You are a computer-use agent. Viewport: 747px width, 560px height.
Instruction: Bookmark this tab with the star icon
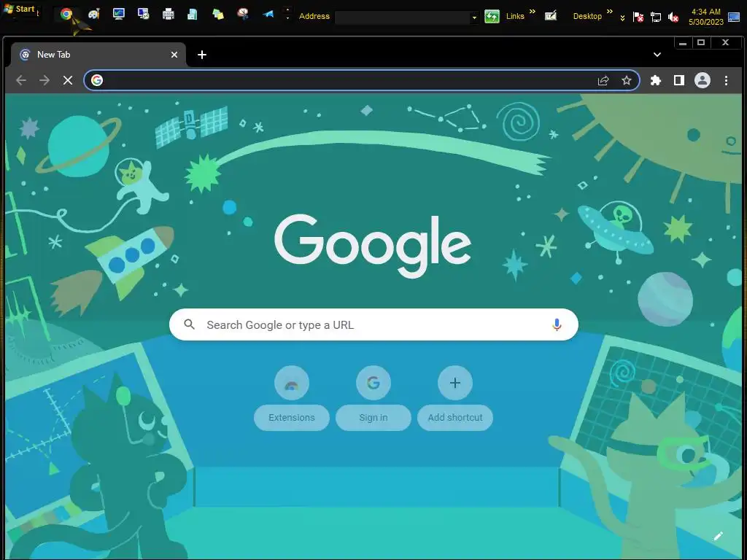point(627,80)
